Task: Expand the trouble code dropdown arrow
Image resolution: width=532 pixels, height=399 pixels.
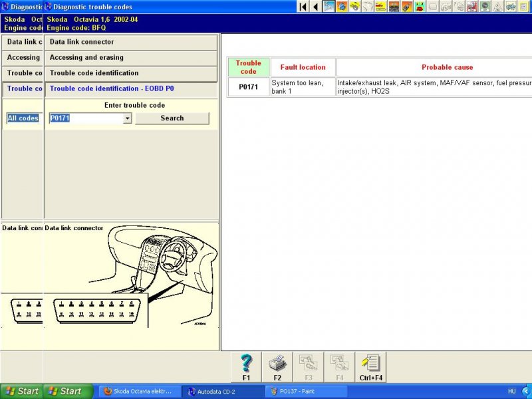Action: click(x=127, y=118)
